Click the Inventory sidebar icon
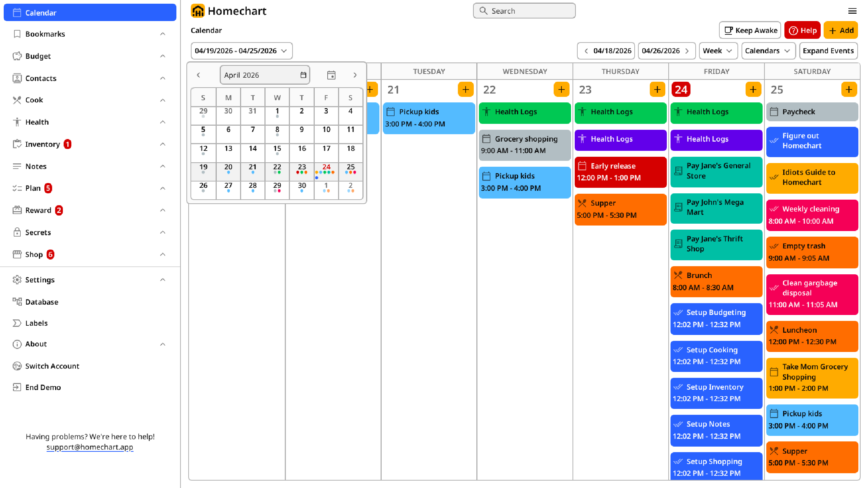Image resolution: width=868 pixels, height=488 pixels. pos(17,144)
